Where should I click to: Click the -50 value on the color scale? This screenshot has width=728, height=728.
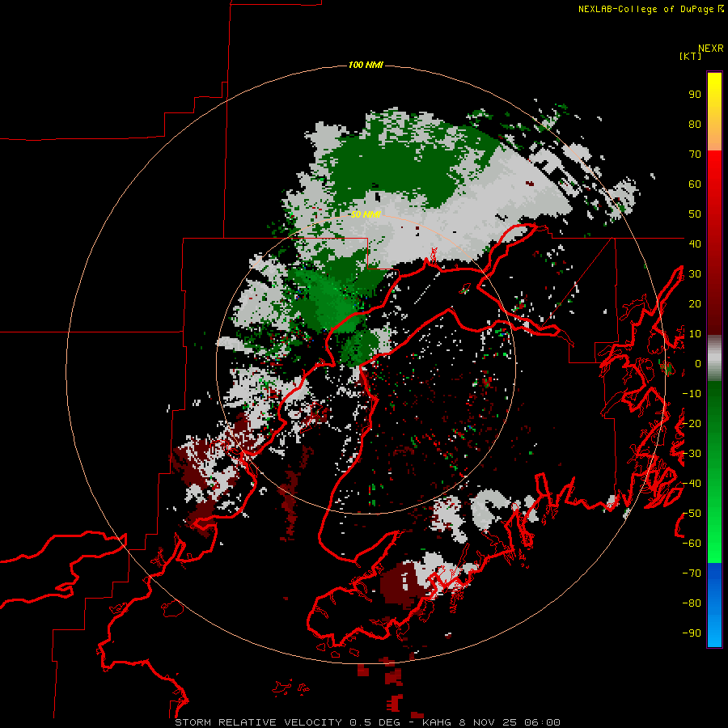point(692,514)
